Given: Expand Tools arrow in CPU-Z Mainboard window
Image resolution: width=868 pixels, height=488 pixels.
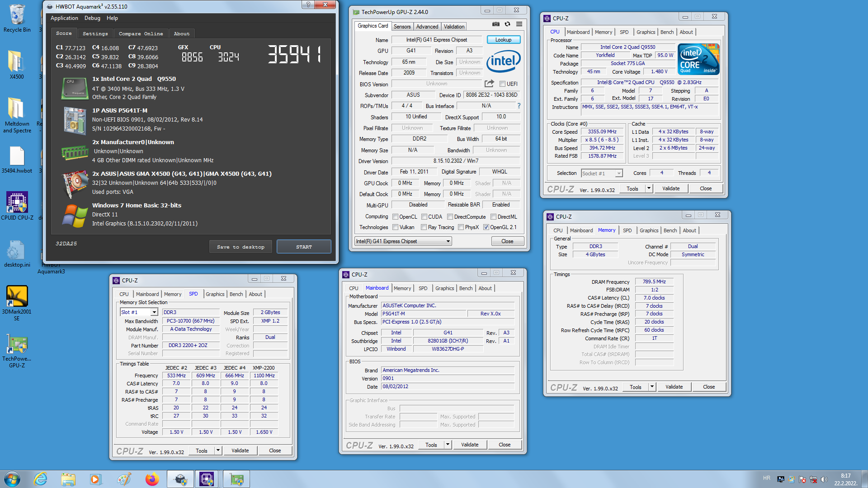Looking at the screenshot, I should click(448, 445).
